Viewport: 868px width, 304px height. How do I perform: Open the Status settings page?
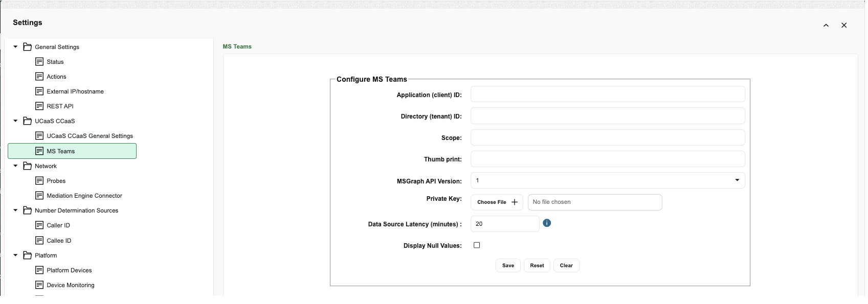pyautogui.click(x=55, y=62)
